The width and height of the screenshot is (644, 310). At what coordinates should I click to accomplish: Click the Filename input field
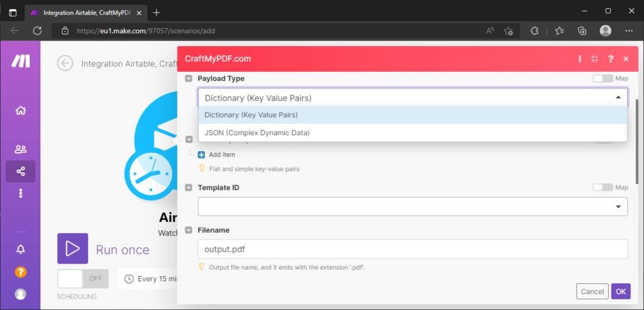coord(413,249)
